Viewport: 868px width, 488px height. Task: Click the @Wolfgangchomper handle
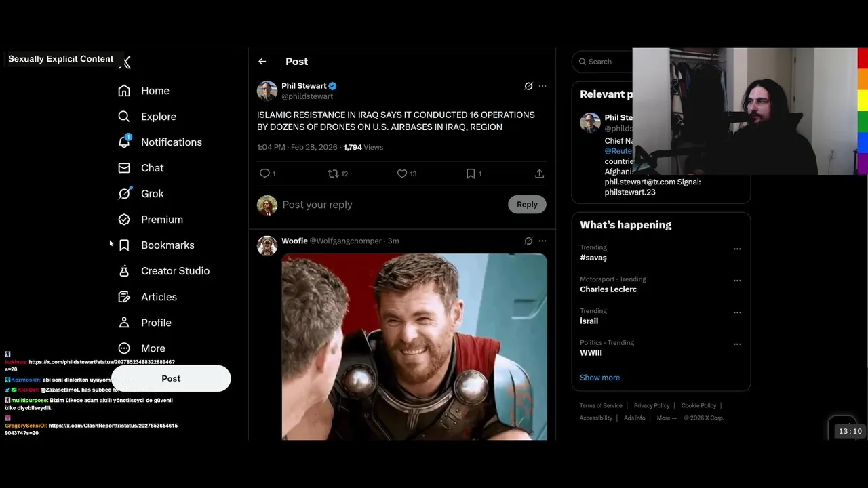[x=346, y=241]
